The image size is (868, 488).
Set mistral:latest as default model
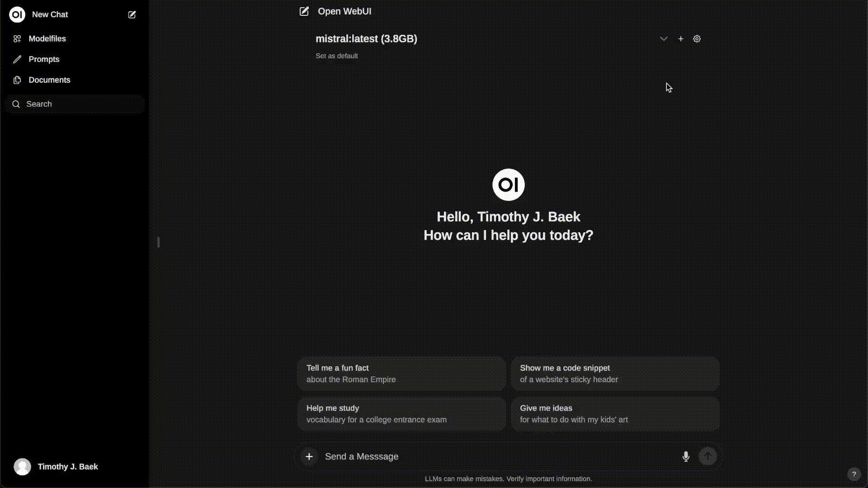(x=335, y=56)
